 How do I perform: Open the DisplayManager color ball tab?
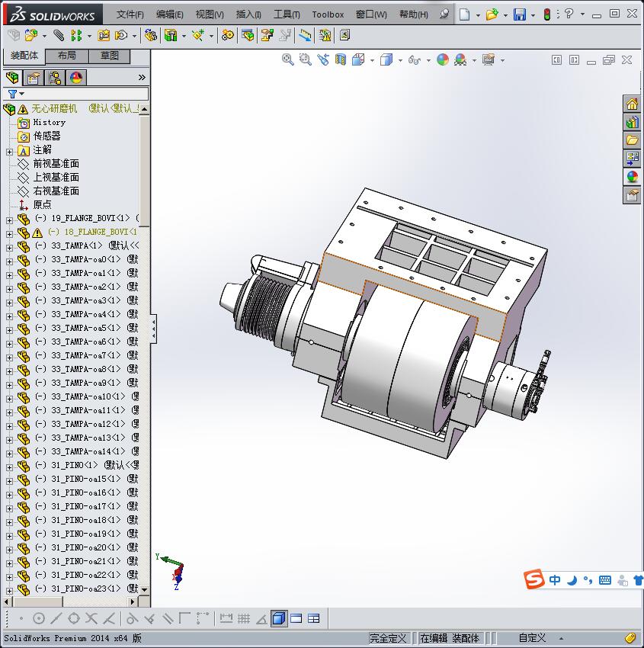coord(76,77)
